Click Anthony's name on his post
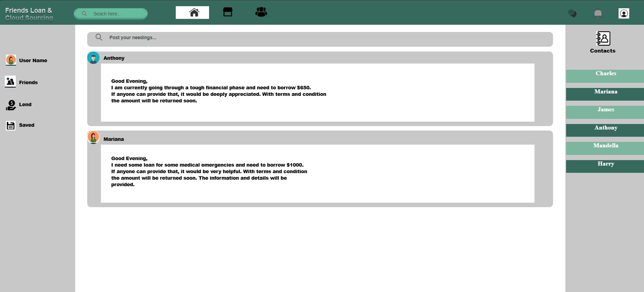The width and height of the screenshot is (644, 292). click(114, 58)
